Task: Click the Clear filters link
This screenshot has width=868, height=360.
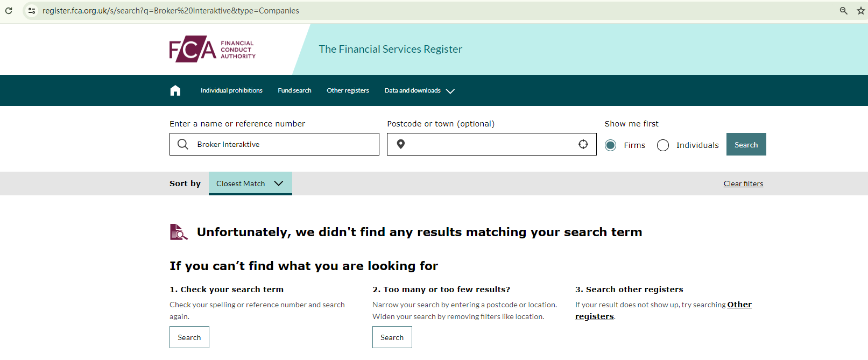Action: pos(743,183)
